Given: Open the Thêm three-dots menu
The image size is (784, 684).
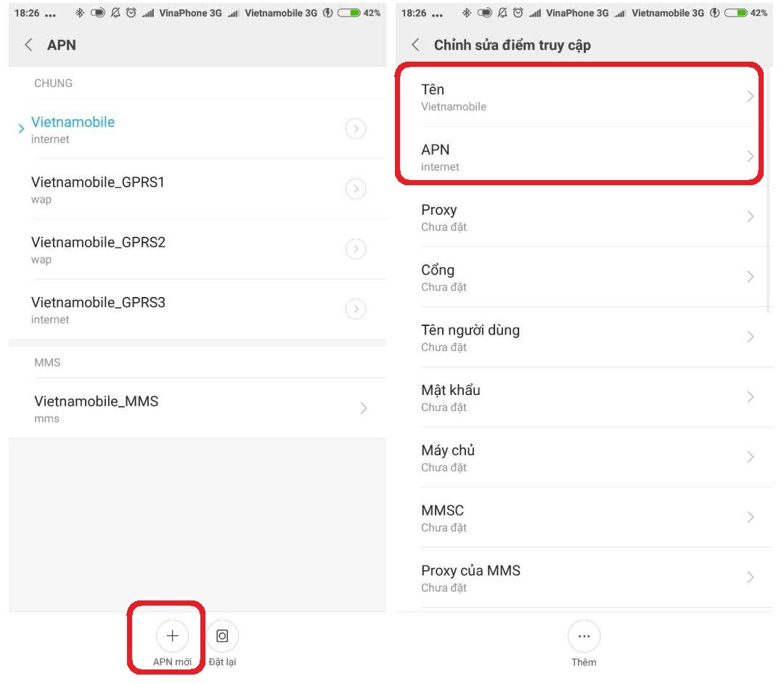Looking at the screenshot, I should pyautogui.click(x=584, y=635).
